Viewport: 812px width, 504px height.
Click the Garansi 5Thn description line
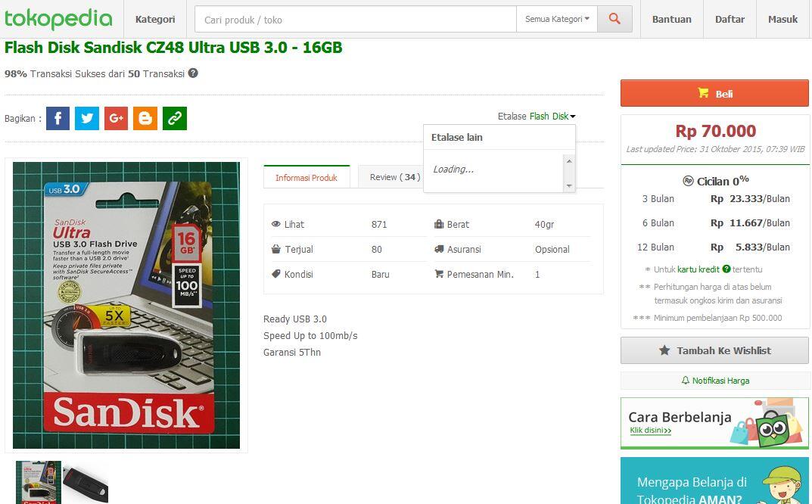292,352
